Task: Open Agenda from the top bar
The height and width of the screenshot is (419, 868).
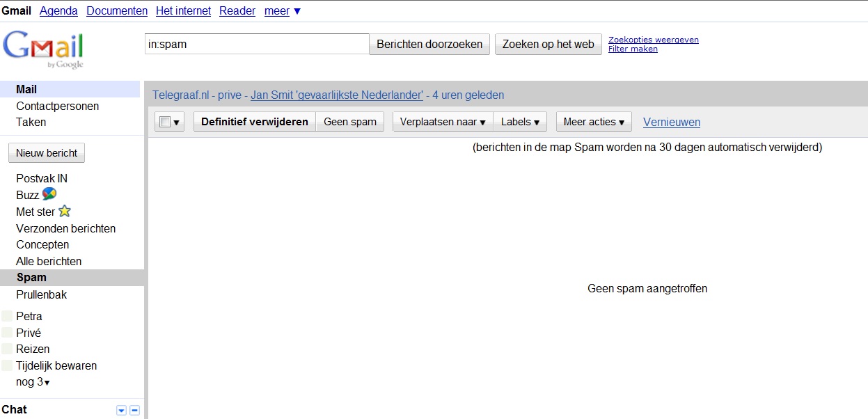Action: click(x=58, y=11)
